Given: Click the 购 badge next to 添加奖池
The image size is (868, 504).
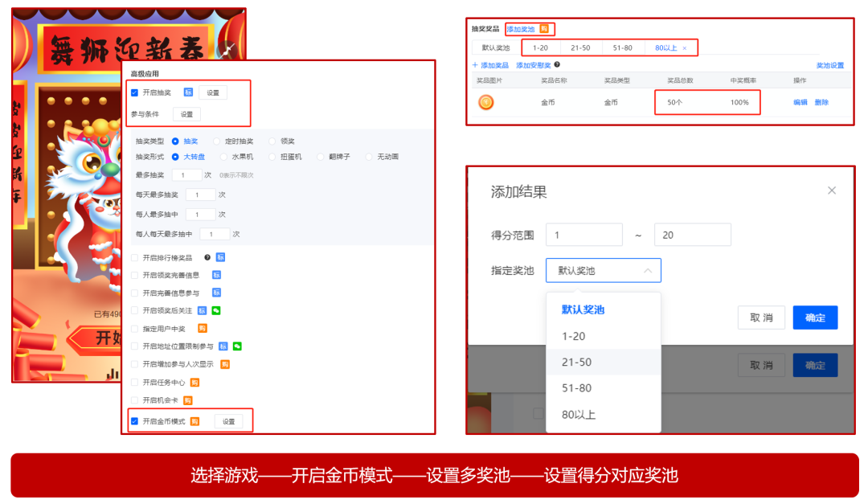Looking at the screenshot, I should click(544, 29).
